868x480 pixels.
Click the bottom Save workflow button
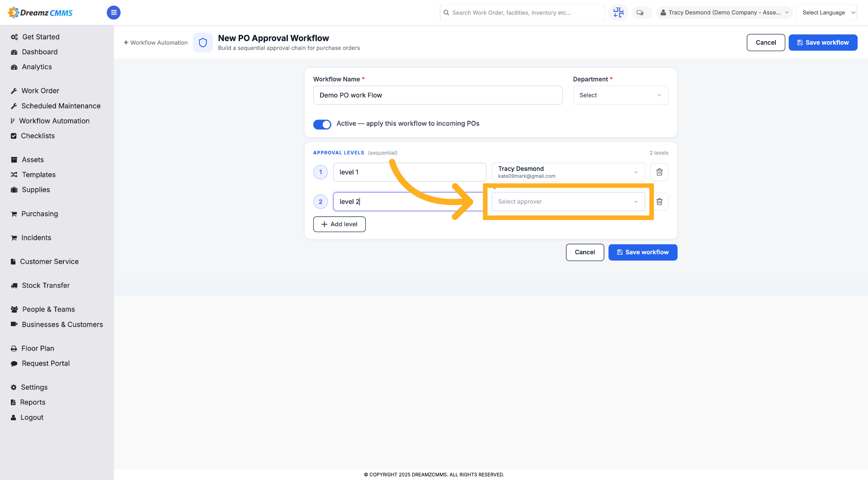[642, 252]
